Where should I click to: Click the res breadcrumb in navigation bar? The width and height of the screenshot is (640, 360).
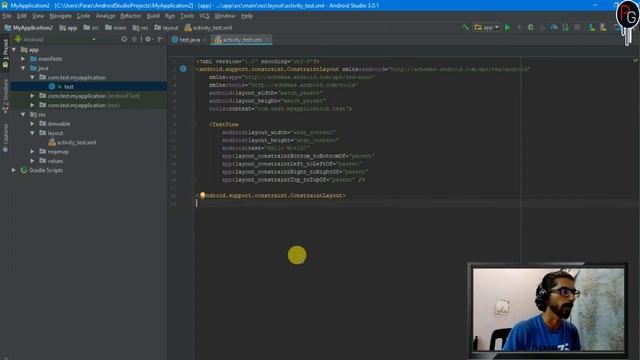pos(140,28)
